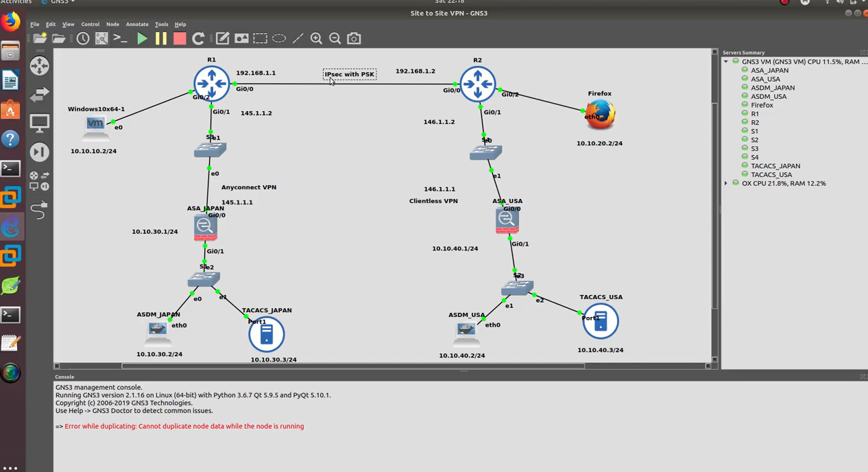Image resolution: width=868 pixels, height=472 pixels.
Task: Browse security devices in device dock
Action: pyautogui.click(x=39, y=152)
